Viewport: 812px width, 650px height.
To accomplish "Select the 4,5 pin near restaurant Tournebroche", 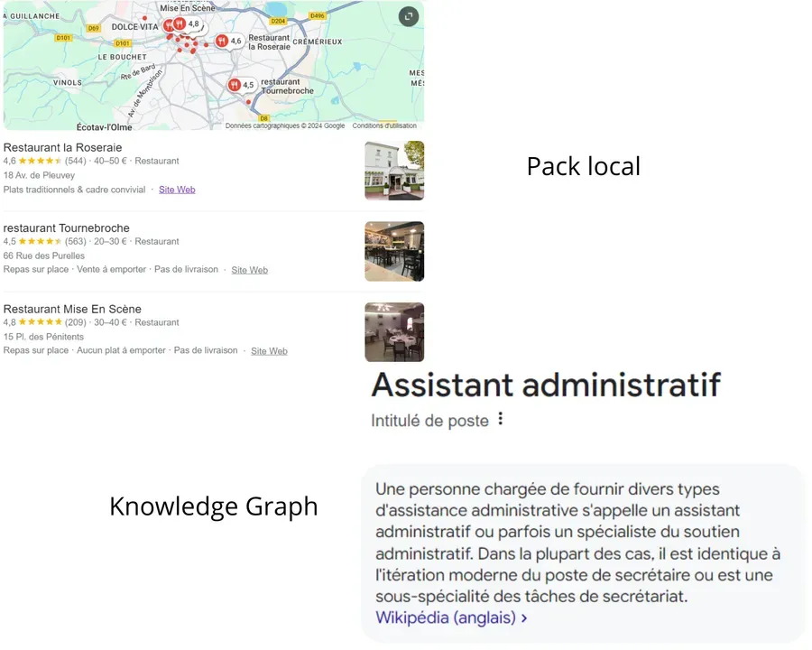I will pos(235,84).
